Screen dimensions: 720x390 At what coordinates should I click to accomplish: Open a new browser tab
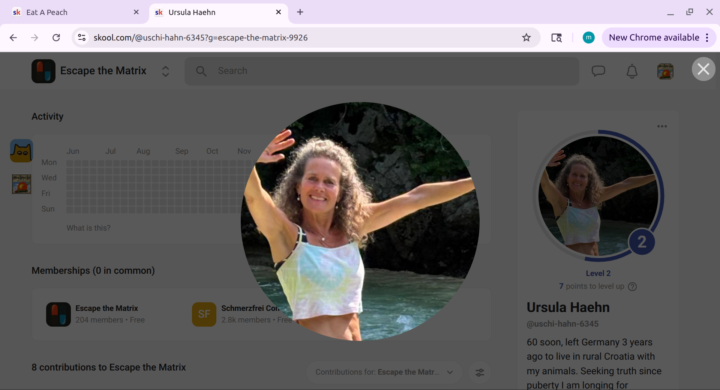tap(300, 12)
